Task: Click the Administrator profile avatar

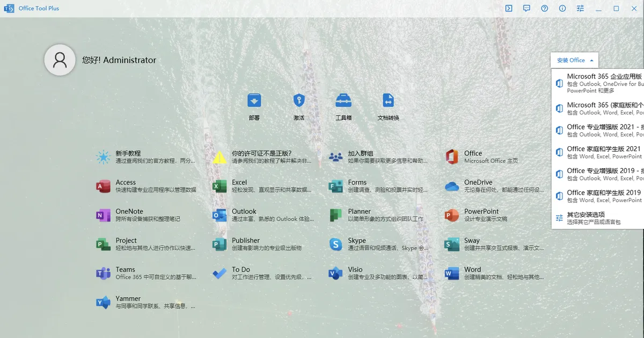Action: [x=60, y=60]
